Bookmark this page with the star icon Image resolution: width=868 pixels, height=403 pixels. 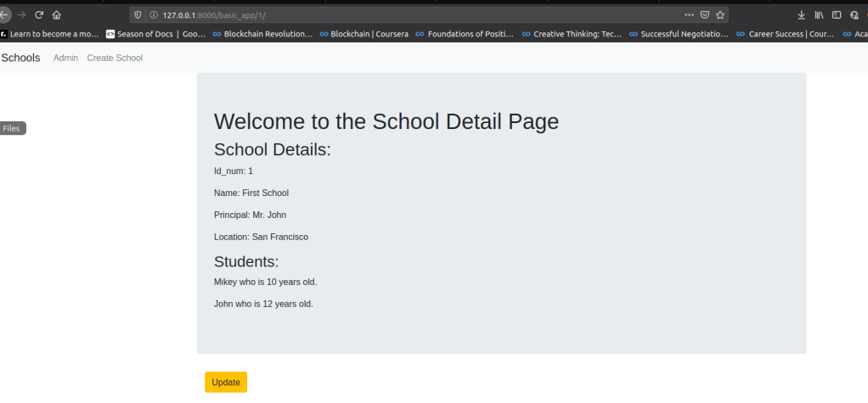(720, 14)
